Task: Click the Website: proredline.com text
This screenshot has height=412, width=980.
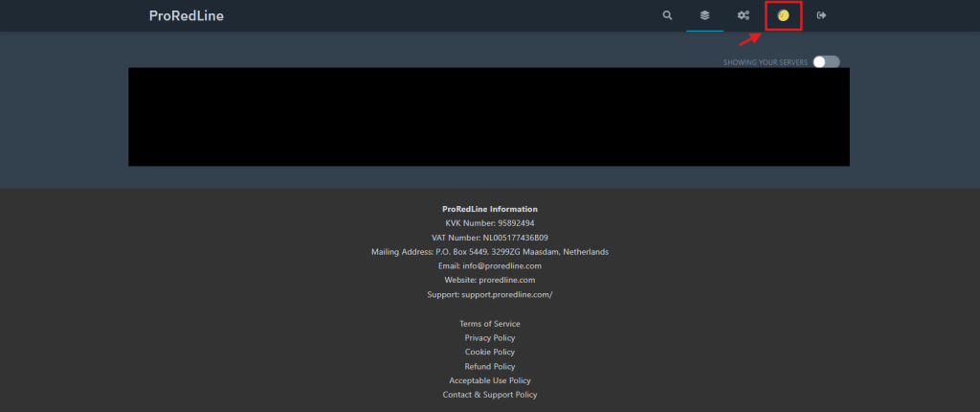Action: pos(490,280)
